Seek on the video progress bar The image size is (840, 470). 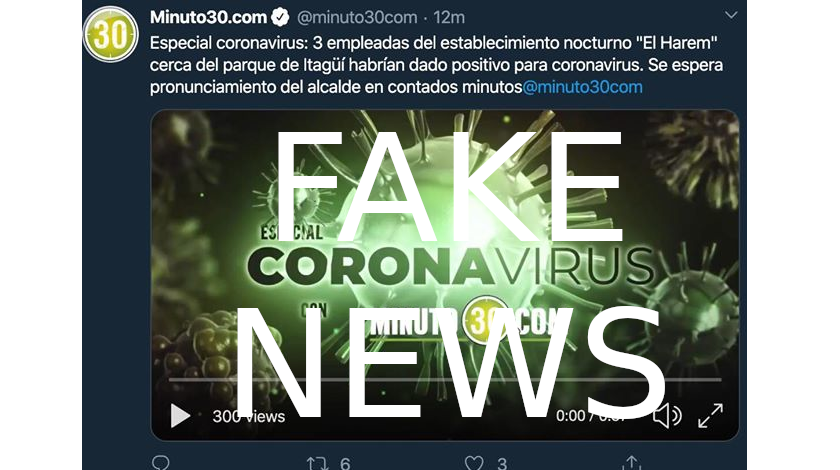tap(445, 379)
